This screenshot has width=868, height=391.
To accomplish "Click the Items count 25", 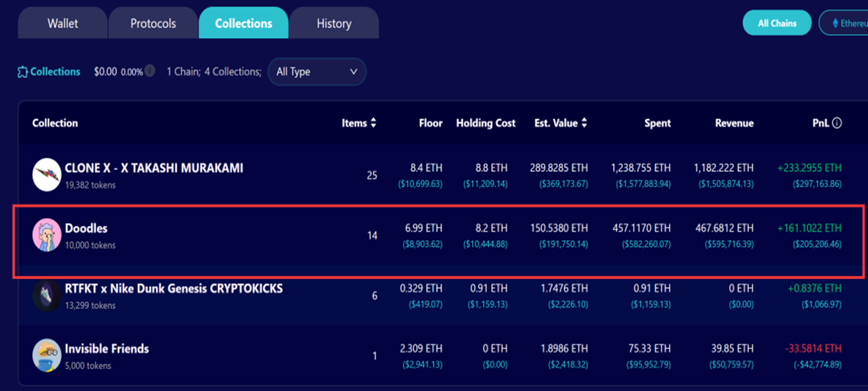I will click(372, 176).
